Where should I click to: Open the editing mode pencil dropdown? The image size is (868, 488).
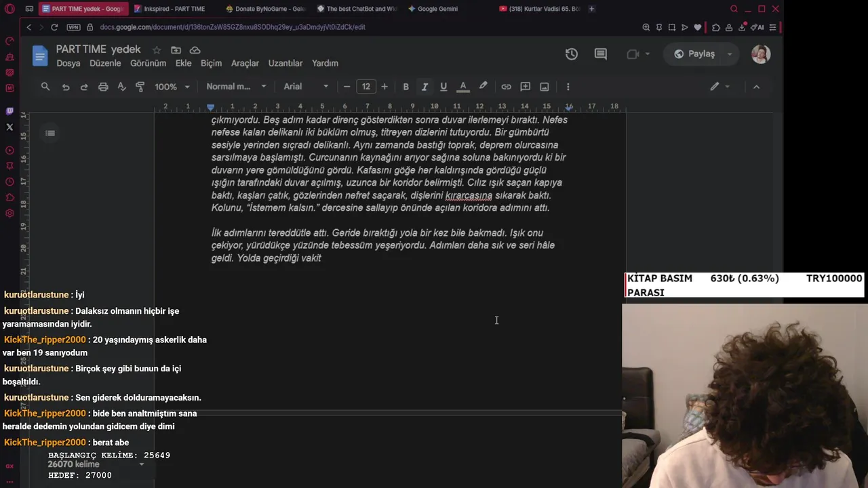pyautogui.click(x=719, y=87)
